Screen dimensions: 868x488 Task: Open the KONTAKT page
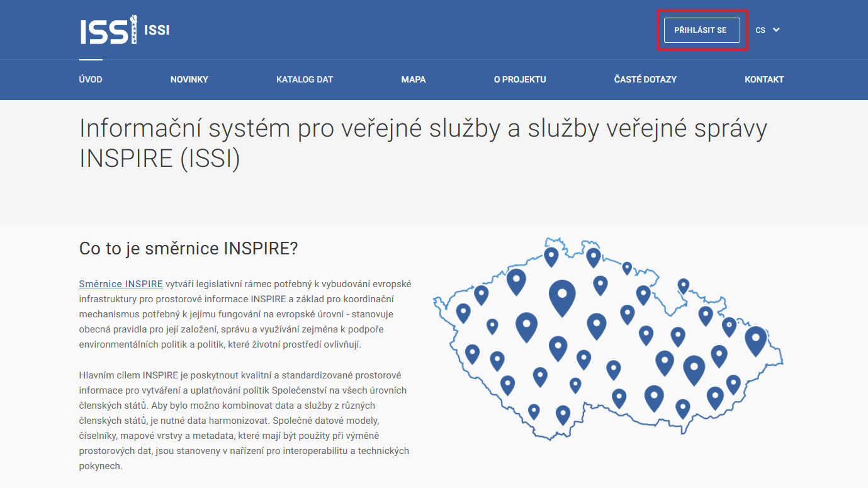coord(764,79)
